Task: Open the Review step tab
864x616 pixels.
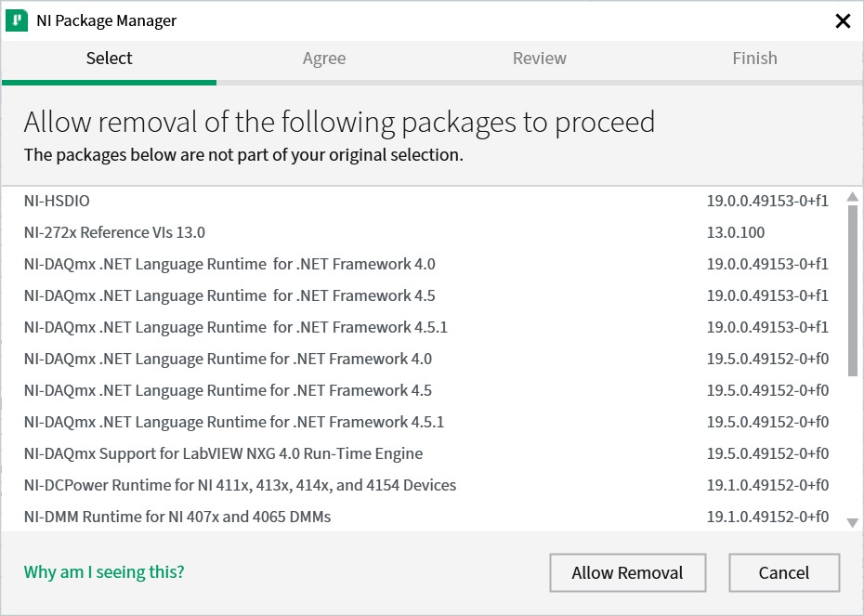Action: click(x=540, y=58)
